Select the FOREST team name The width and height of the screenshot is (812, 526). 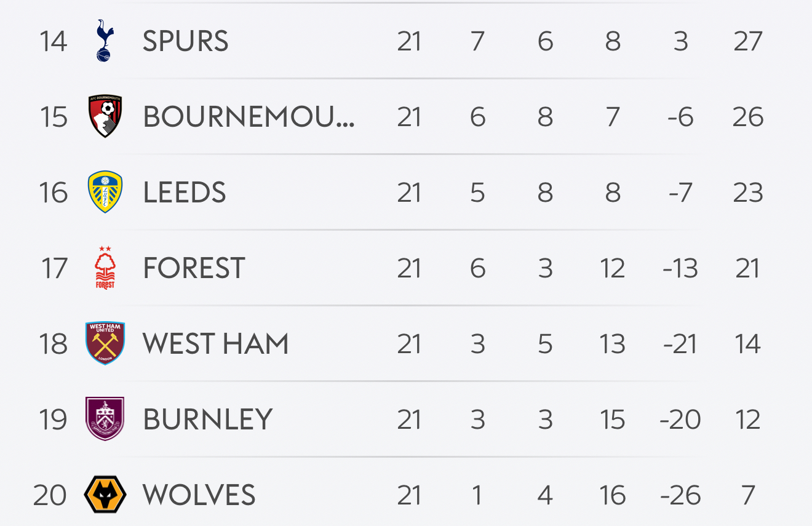(x=194, y=268)
